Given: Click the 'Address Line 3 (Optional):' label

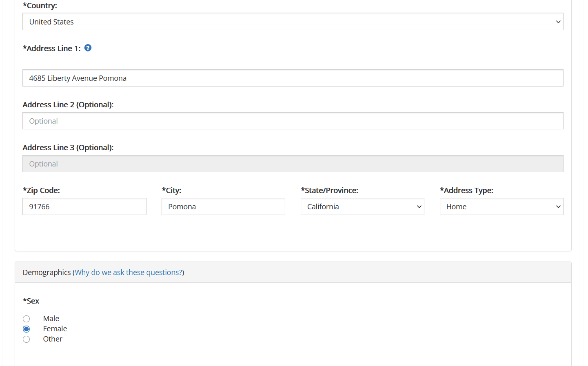Looking at the screenshot, I should click(68, 147).
